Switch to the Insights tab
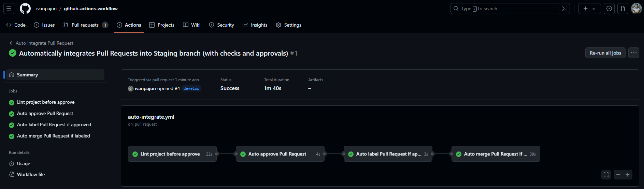The image size is (644, 189). 255,25
